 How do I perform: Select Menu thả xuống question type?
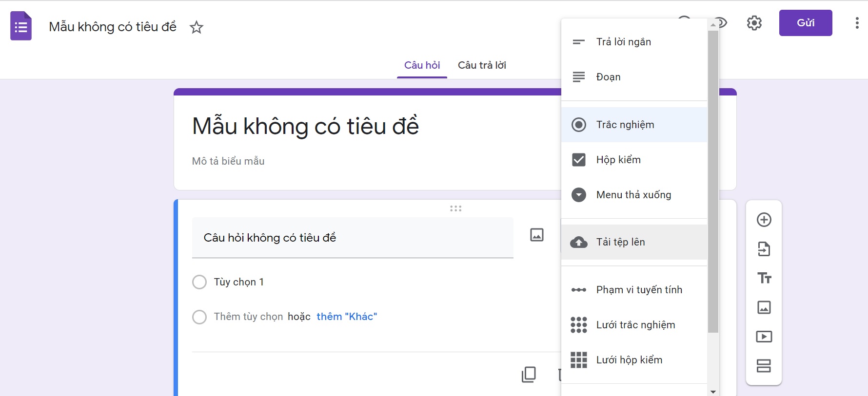[634, 195]
